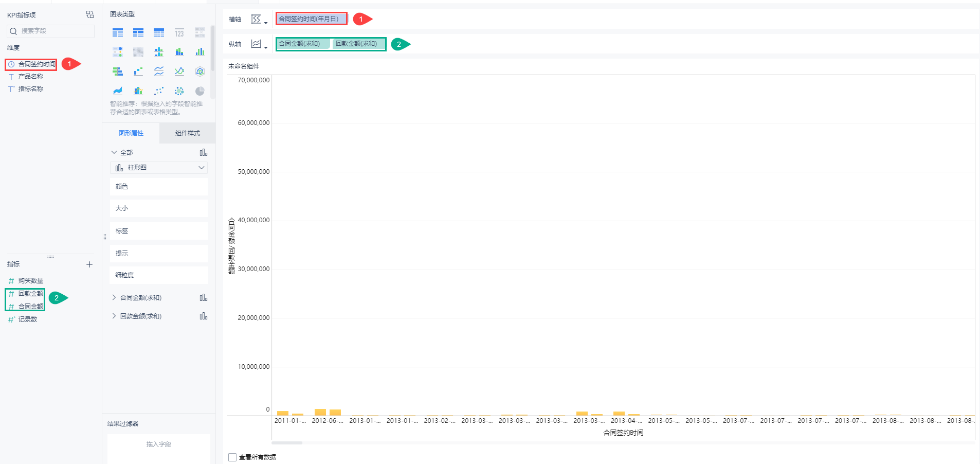Image resolution: width=980 pixels, height=464 pixels.
Task: Select the area chart type icon
Action: pyautogui.click(x=118, y=91)
